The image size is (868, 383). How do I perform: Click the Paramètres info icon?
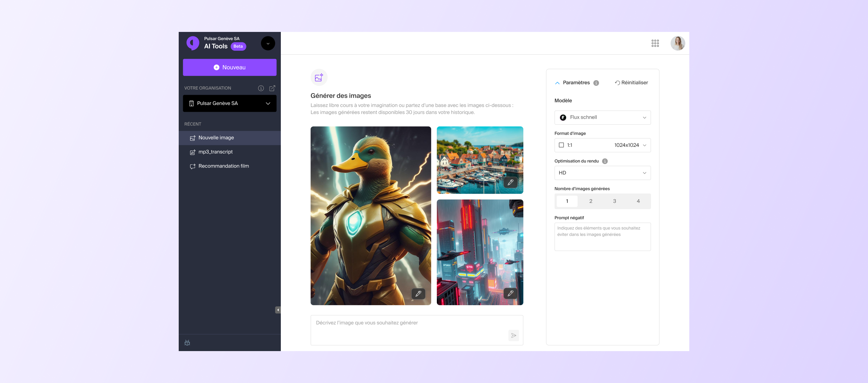596,83
